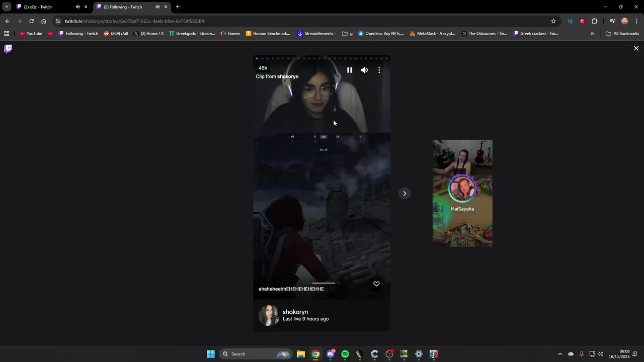
Task: Open Discord from the taskbar
Action: (x=331, y=354)
